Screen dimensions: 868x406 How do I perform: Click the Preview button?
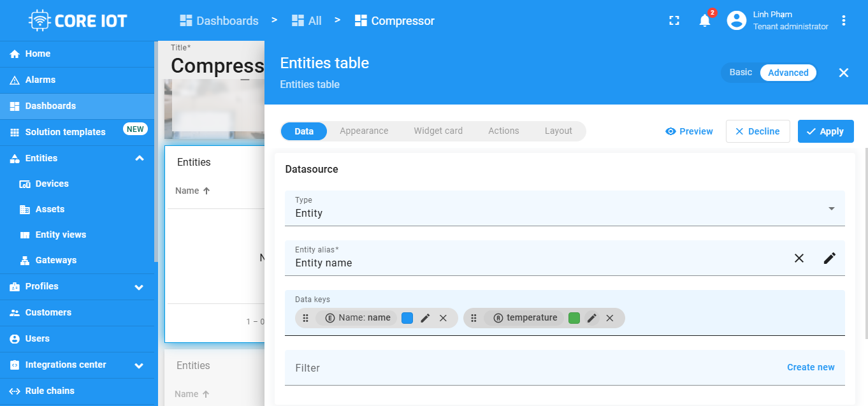click(689, 131)
